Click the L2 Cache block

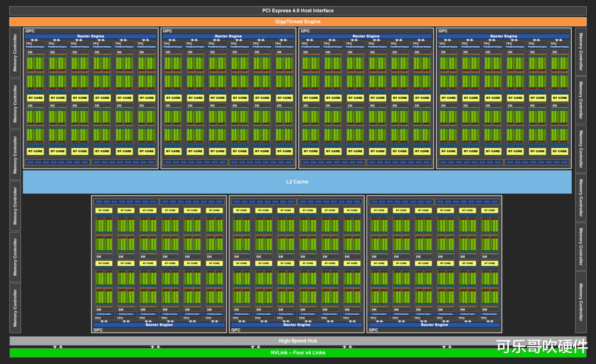tap(297, 182)
